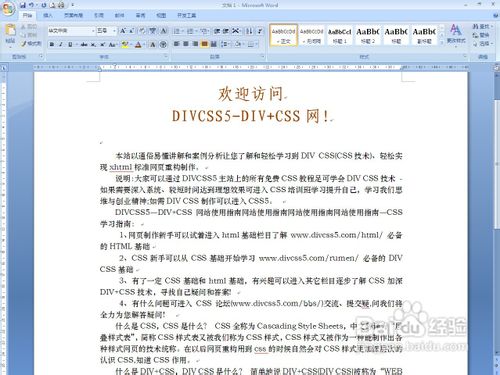Open the Change Case (Aa) dropdown
The height and width of the screenshot is (375, 500).
113,44
